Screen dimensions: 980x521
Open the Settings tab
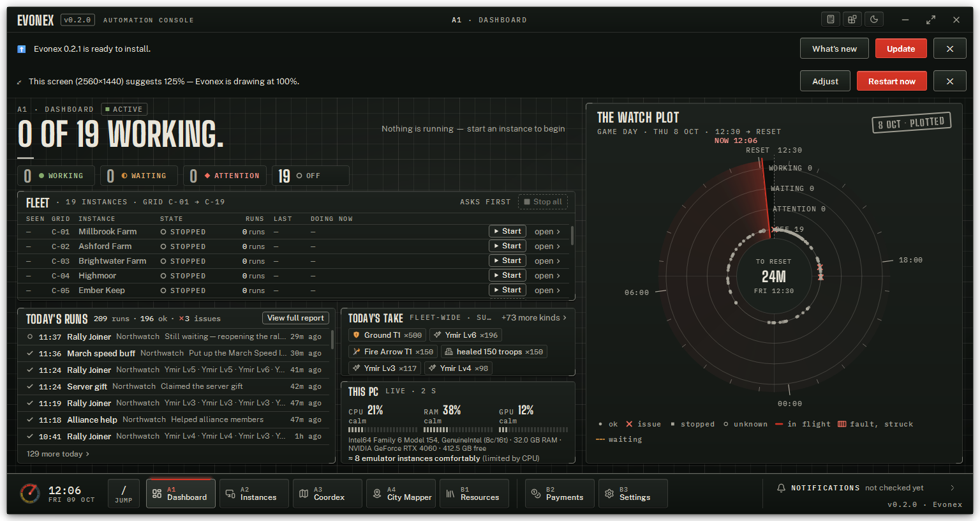coord(633,494)
